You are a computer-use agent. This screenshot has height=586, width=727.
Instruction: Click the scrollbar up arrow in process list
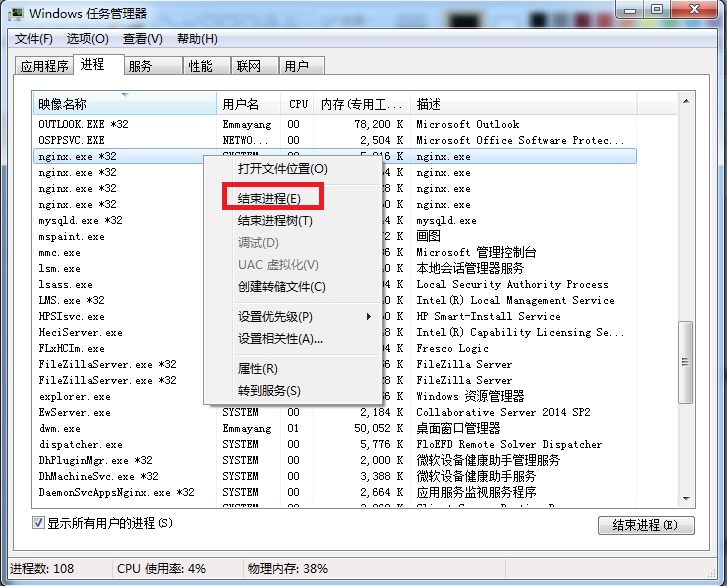[685, 102]
